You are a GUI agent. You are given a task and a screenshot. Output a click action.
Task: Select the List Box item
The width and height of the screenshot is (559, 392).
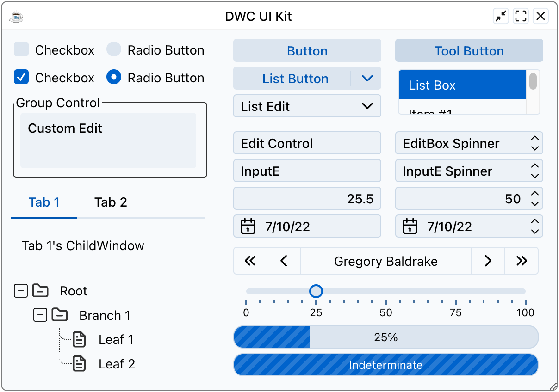tap(462, 85)
